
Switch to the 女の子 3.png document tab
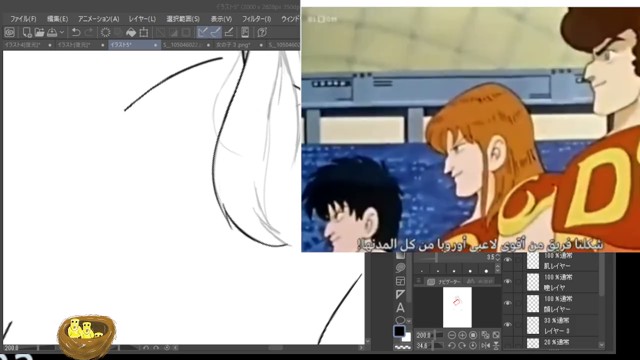point(233,44)
